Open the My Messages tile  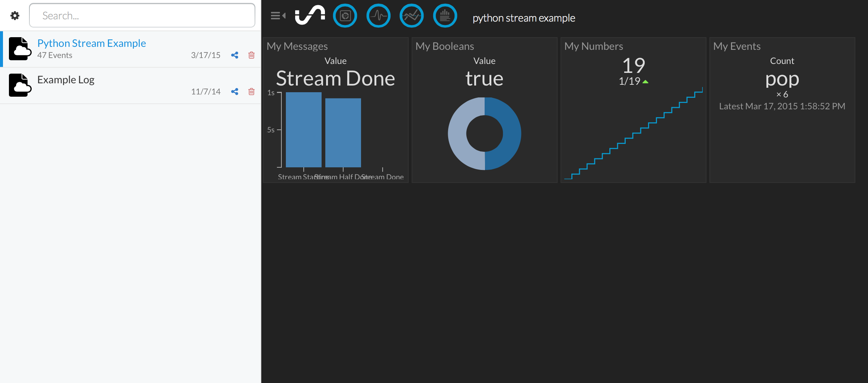(336, 110)
